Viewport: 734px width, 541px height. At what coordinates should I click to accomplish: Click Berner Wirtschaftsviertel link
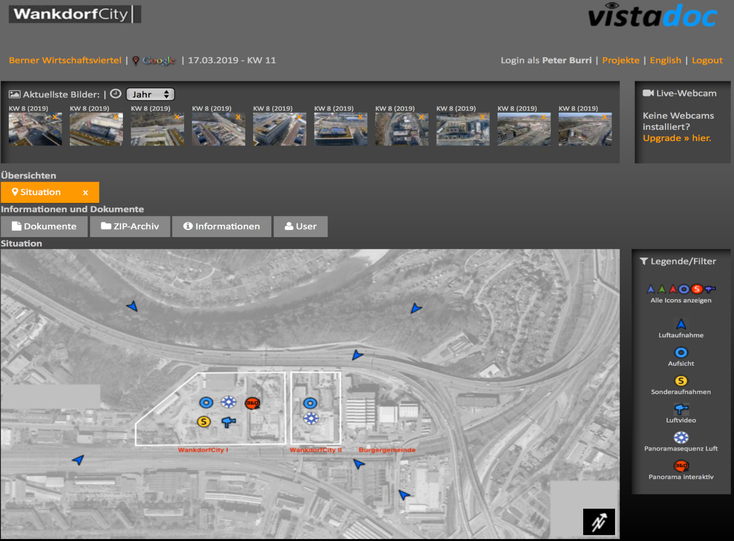(x=65, y=60)
